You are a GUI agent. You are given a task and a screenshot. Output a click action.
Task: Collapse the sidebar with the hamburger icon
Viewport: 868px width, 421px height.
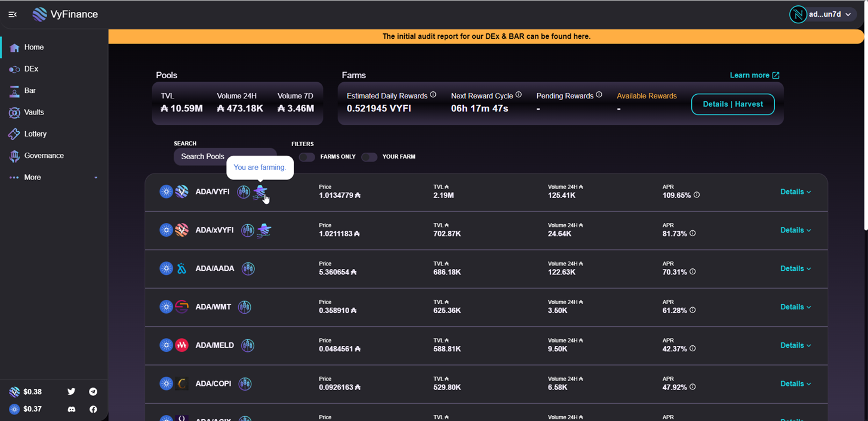pyautogui.click(x=13, y=14)
